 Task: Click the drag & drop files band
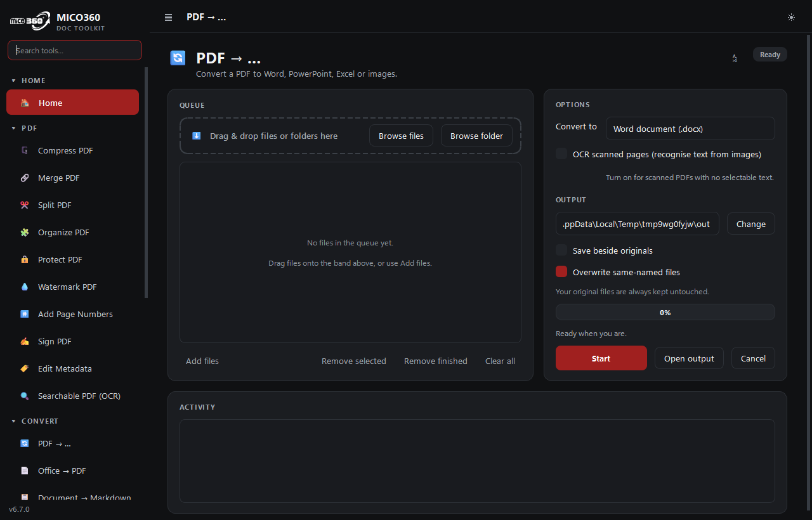pyautogui.click(x=350, y=136)
